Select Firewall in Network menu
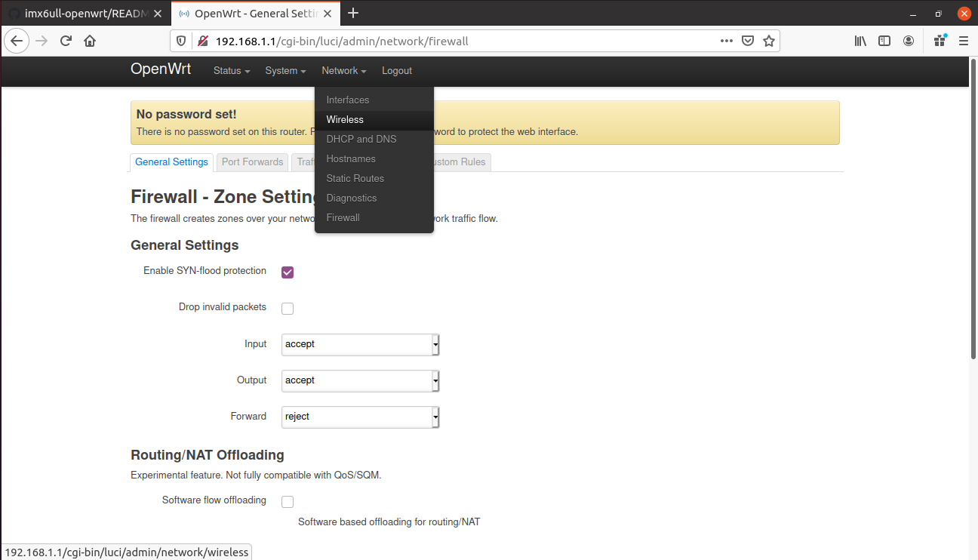Screen dimensions: 978x560 374,217
